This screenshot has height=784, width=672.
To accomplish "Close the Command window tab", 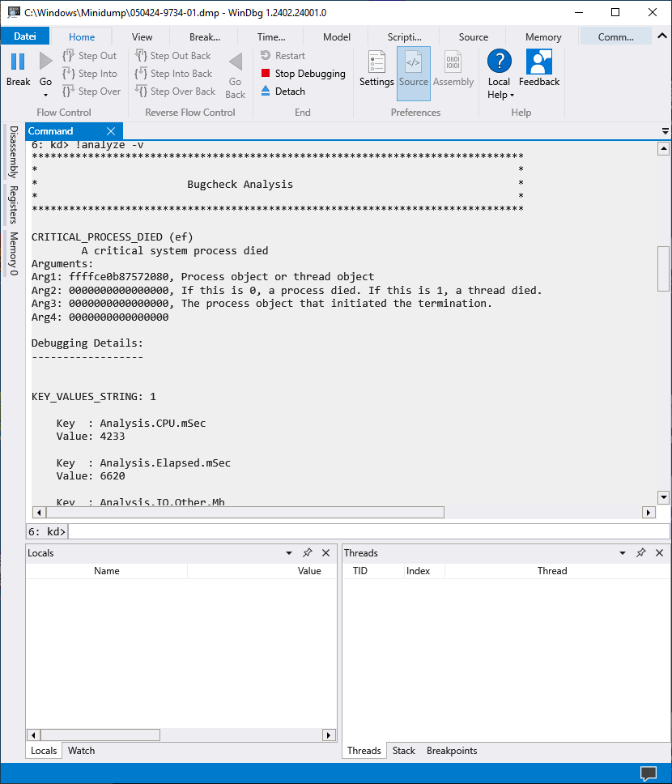I will (x=111, y=131).
